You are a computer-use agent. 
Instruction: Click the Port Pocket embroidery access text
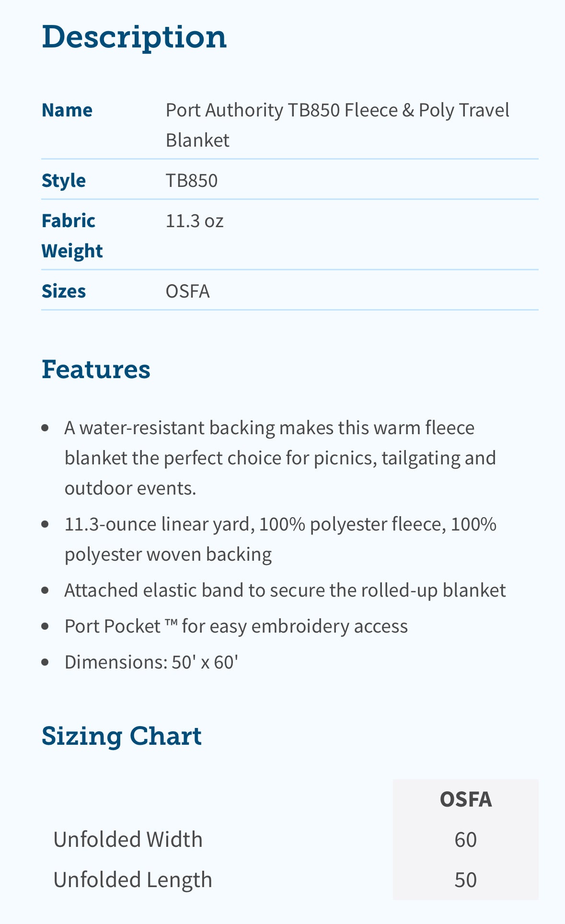(236, 626)
